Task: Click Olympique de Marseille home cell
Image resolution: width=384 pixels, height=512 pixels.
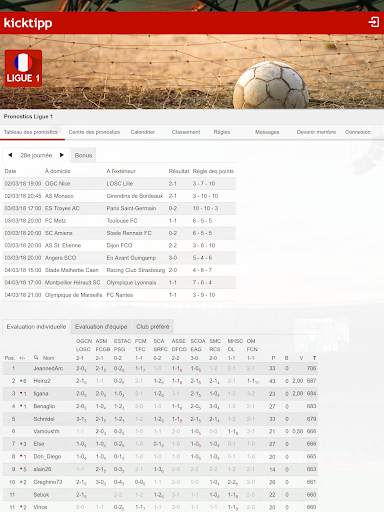Action: [73, 295]
